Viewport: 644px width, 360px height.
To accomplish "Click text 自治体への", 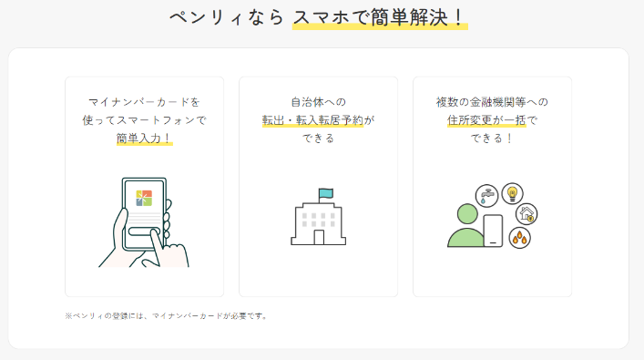I will click(318, 102).
